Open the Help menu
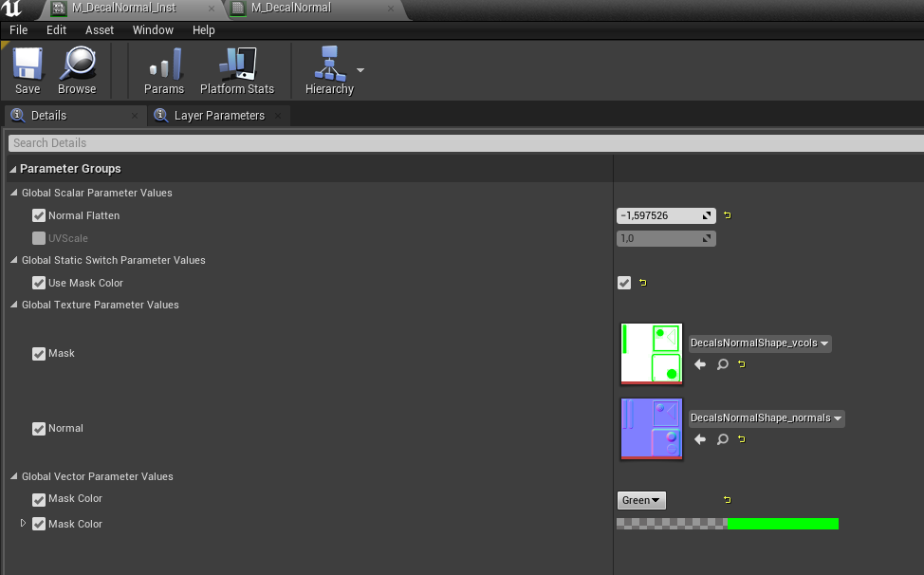 click(x=203, y=30)
